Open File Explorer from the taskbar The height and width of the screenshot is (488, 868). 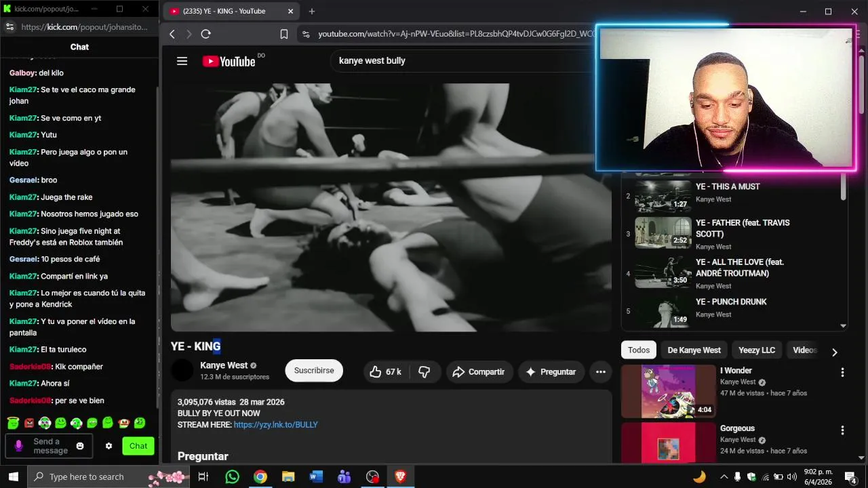[x=288, y=476]
